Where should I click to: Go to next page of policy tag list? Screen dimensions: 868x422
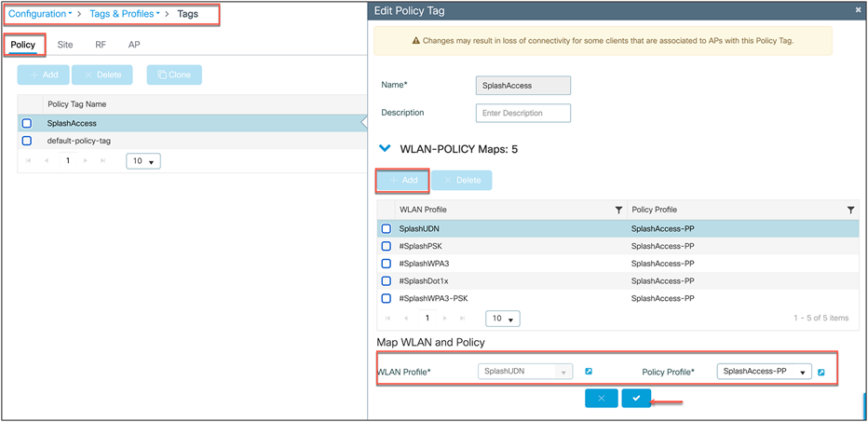click(x=86, y=160)
